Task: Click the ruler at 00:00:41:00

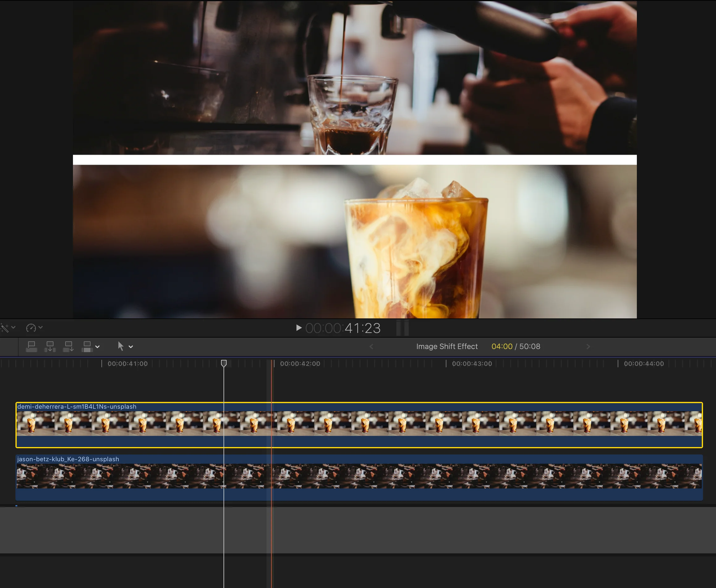Action: point(127,364)
